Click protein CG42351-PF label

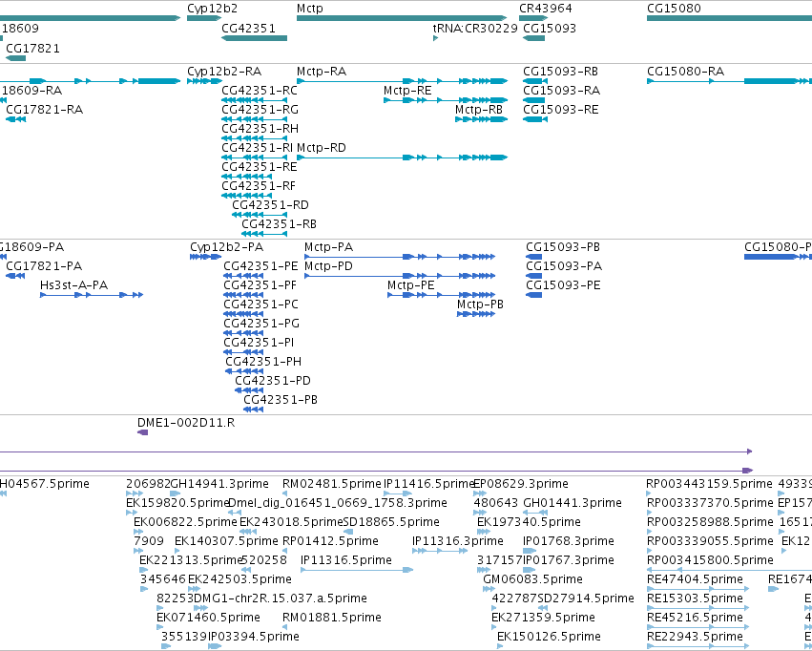pyautogui.click(x=260, y=285)
